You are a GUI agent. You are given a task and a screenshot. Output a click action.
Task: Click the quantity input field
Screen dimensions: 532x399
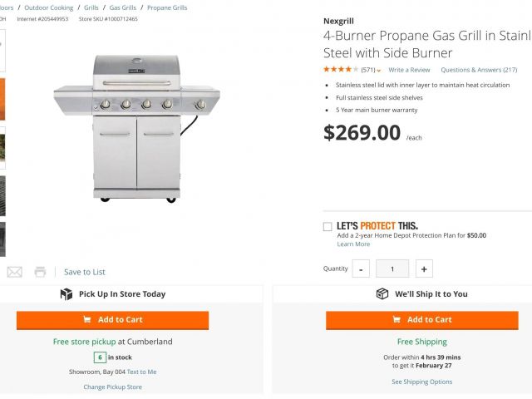coord(392,268)
